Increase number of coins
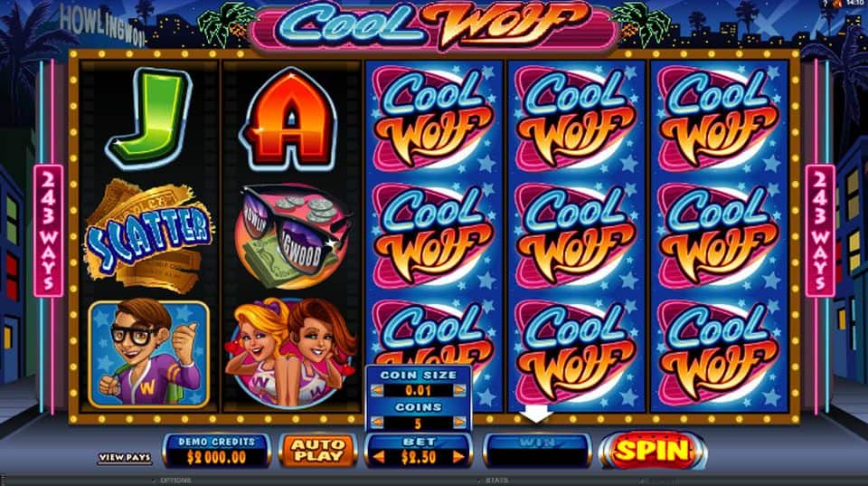 [x=459, y=423]
